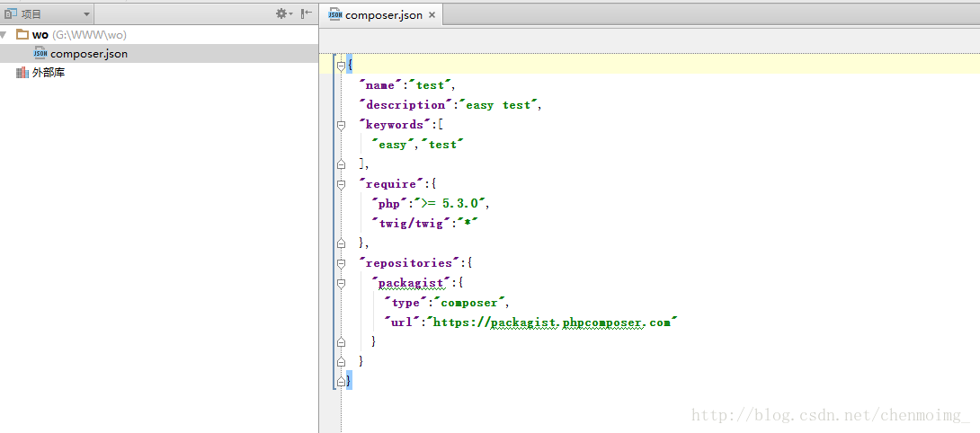Select the wo folder in the project tree
980x433 pixels.
(x=40, y=35)
